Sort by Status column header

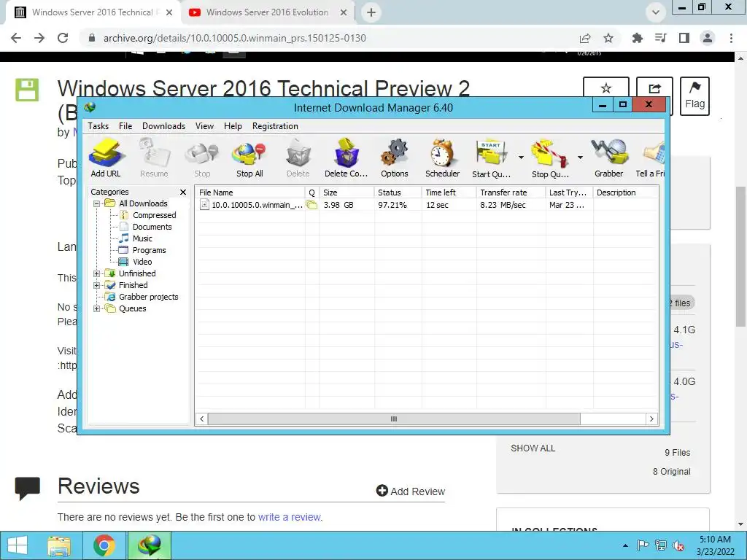(398, 192)
